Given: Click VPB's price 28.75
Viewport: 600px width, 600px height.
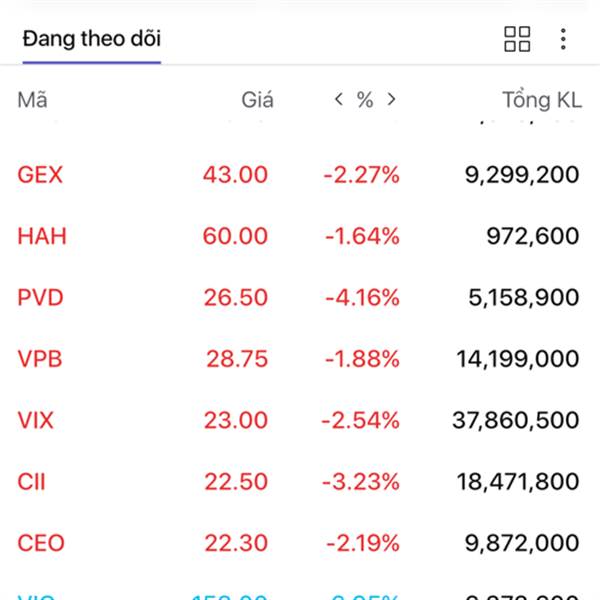Looking at the screenshot, I should point(237,359).
